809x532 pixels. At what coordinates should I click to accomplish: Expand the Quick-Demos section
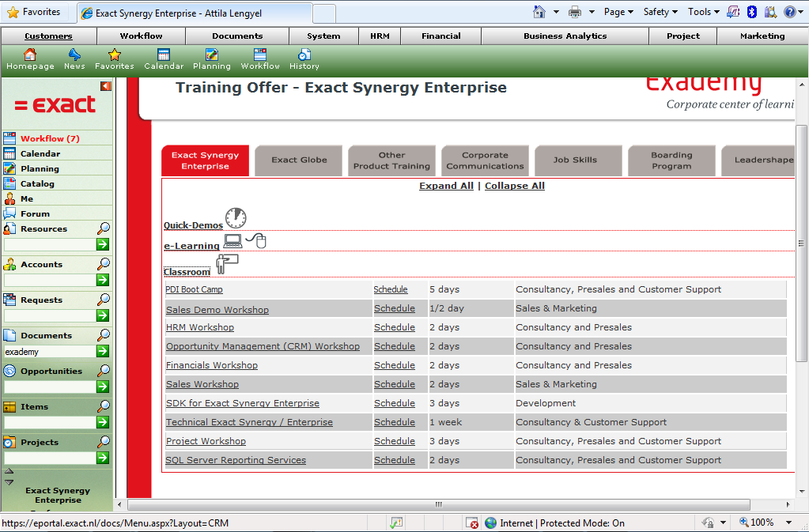coord(193,225)
